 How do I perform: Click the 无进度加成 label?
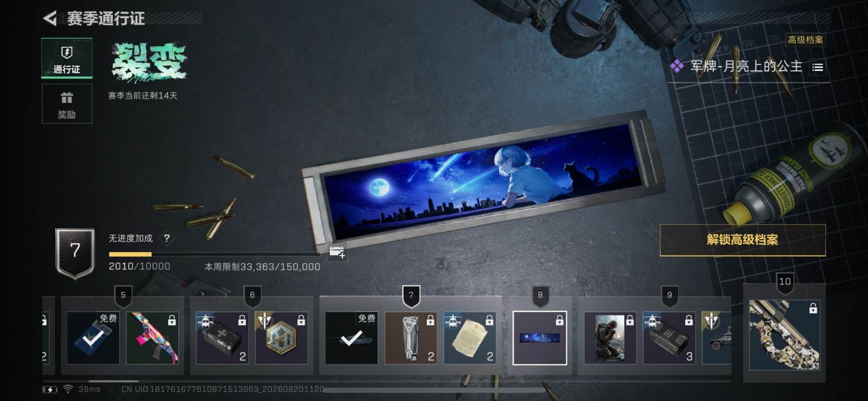(131, 238)
